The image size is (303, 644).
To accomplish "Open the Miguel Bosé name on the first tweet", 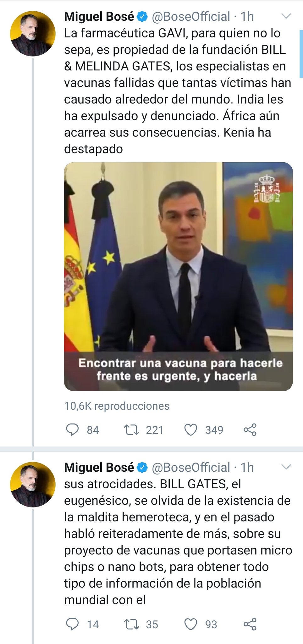I will [99, 17].
